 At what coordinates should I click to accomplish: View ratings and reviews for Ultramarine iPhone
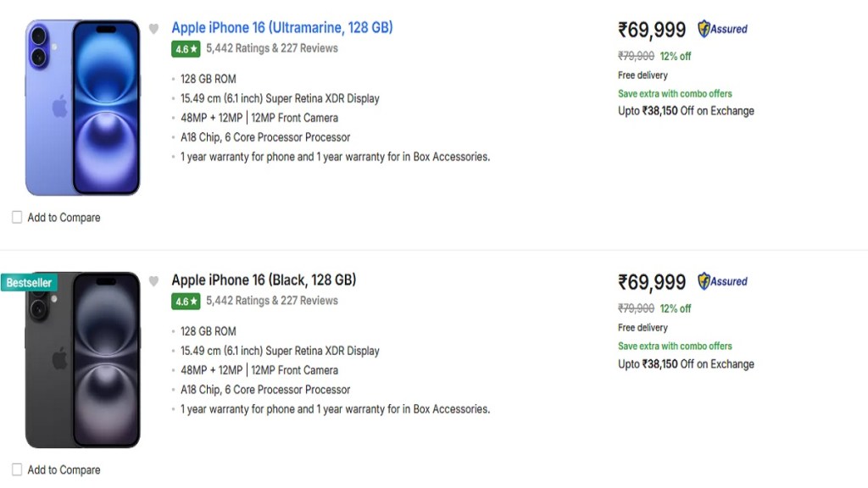(271, 48)
